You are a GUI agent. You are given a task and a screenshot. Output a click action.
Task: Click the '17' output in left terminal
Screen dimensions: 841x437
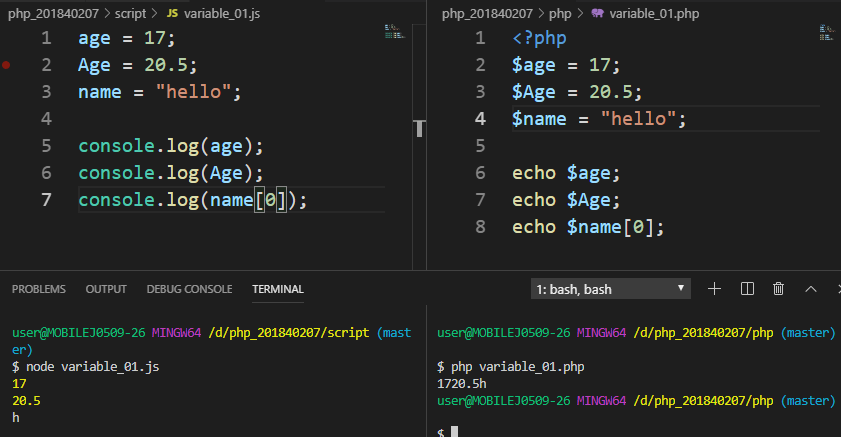click(19, 384)
